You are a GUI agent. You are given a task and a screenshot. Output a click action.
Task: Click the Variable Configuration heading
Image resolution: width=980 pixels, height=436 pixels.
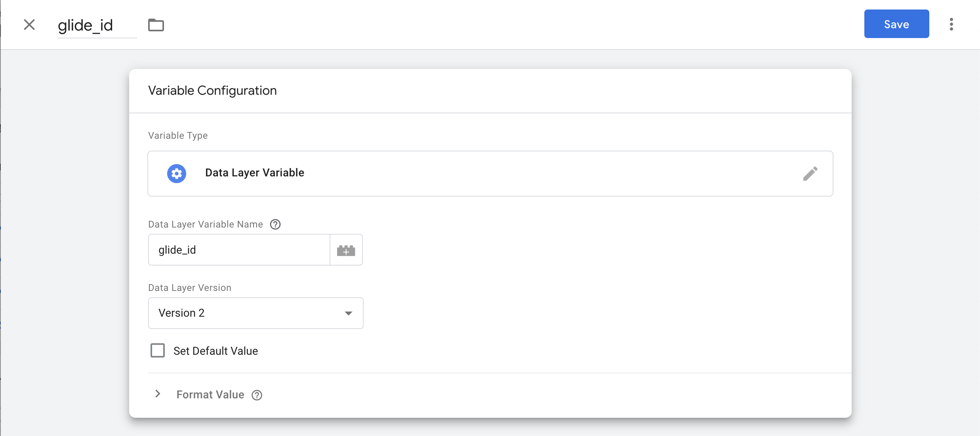click(x=212, y=91)
